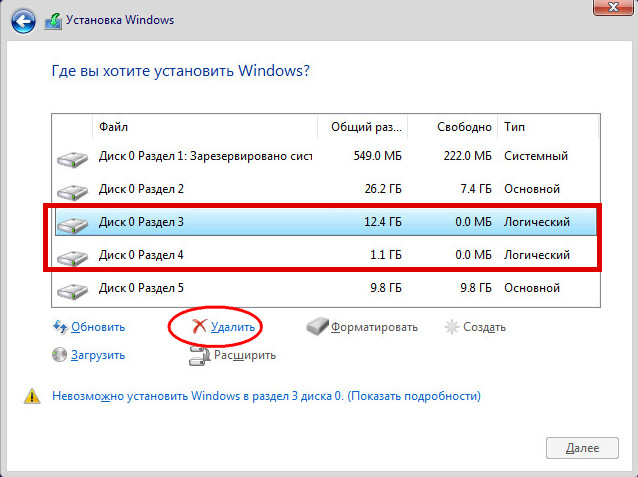
Task: Open the Загрузить driver link
Action: pyautogui.click(x=98, y=355)
